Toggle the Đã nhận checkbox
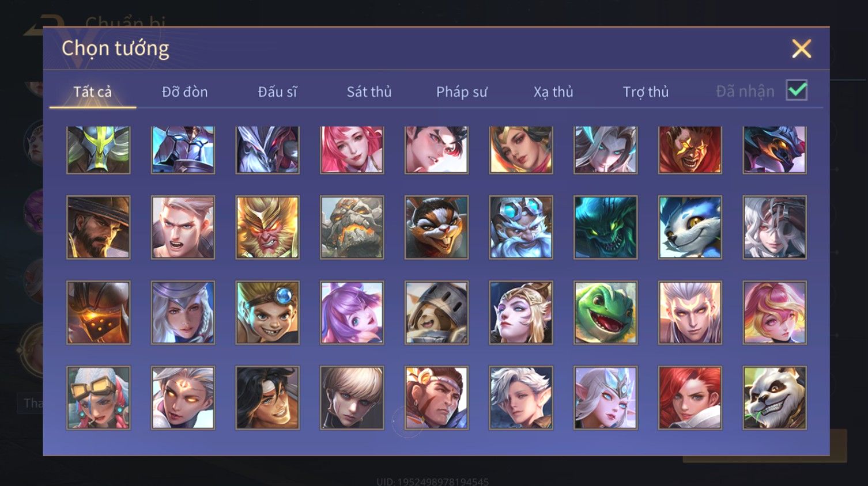Image resolution: width=868 pixels, height=486 pixels. (x=797, y=90)
